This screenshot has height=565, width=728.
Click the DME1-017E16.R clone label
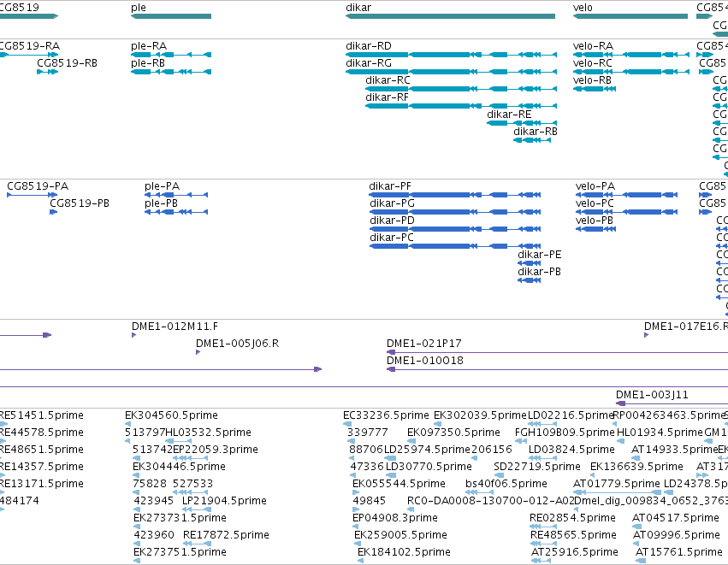[x=686, y=327]
